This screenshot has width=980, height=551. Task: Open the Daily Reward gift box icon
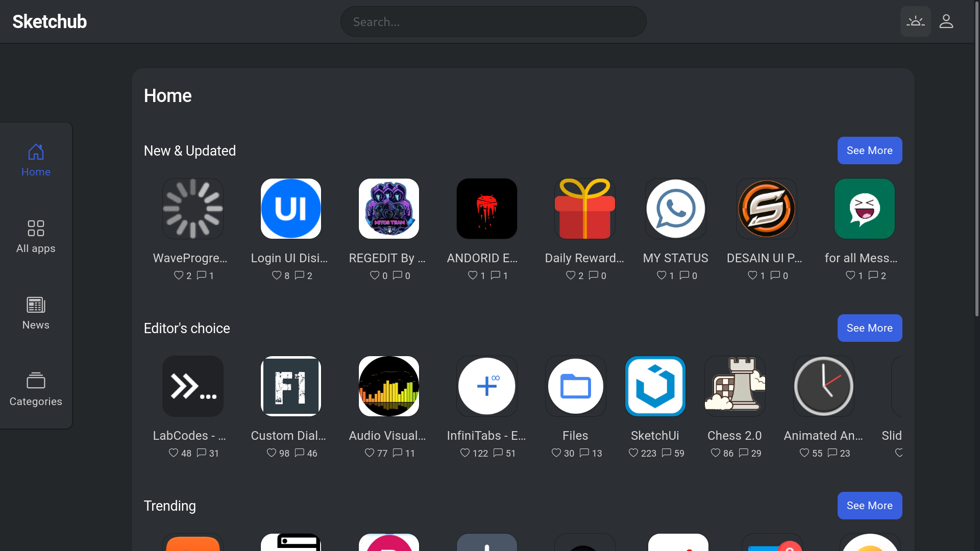tap(585, 209)
